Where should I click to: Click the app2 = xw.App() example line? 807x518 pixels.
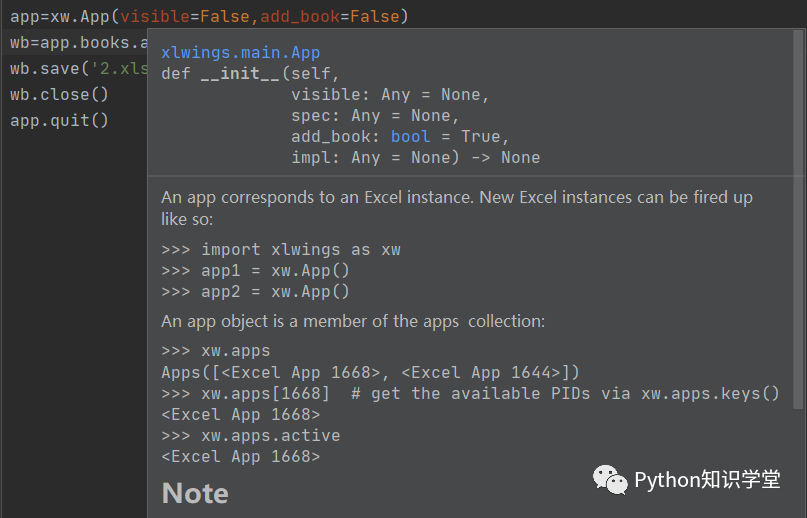pyautogui.click(x=255, y=292)
